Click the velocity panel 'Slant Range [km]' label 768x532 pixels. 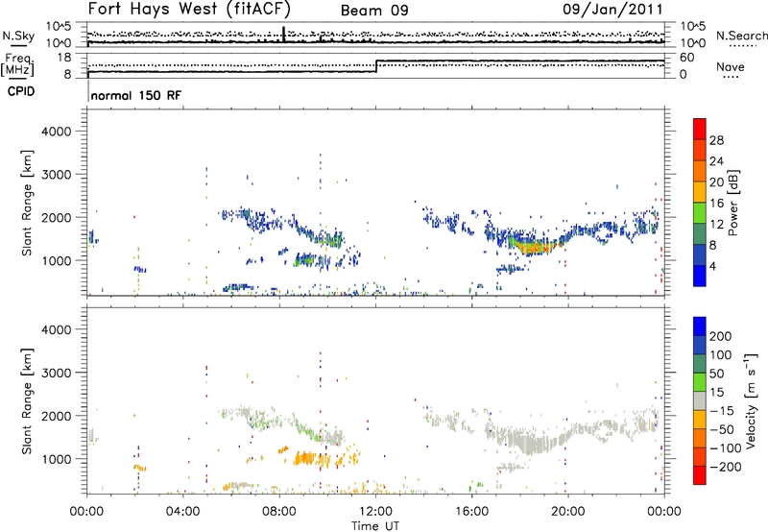[x=27, y=400]
